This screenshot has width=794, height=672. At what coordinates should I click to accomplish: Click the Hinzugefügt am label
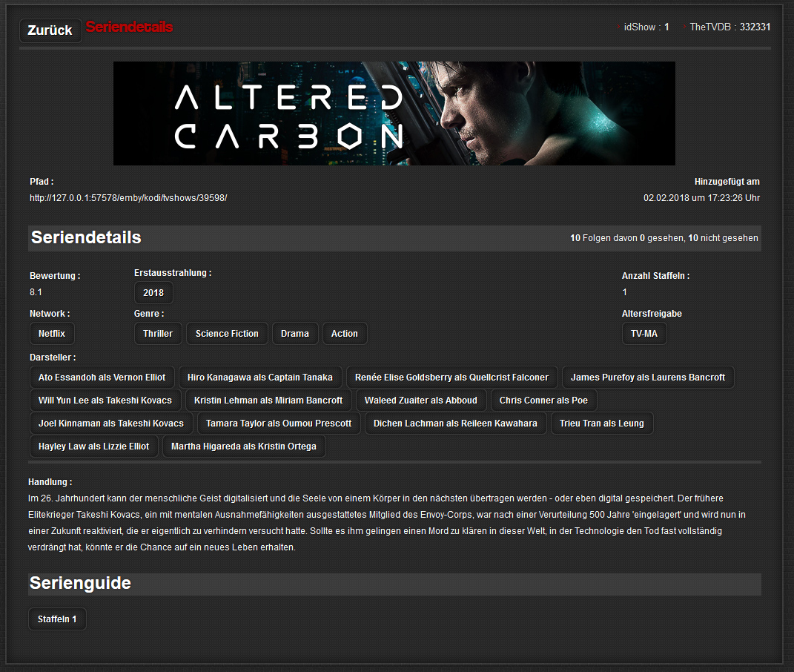pos(727,182)
